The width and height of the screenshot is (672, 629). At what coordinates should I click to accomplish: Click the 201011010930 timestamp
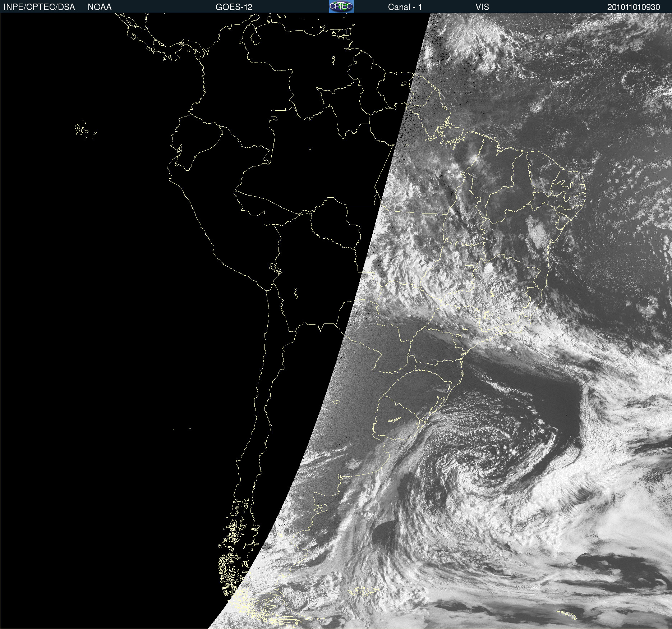pyautogui.click(x=634, y=7)
